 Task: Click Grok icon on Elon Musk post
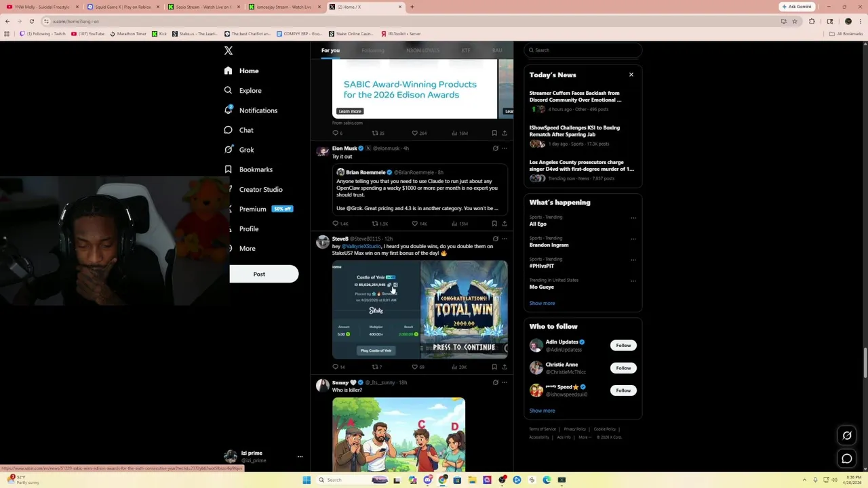click(x=495, y=148)
